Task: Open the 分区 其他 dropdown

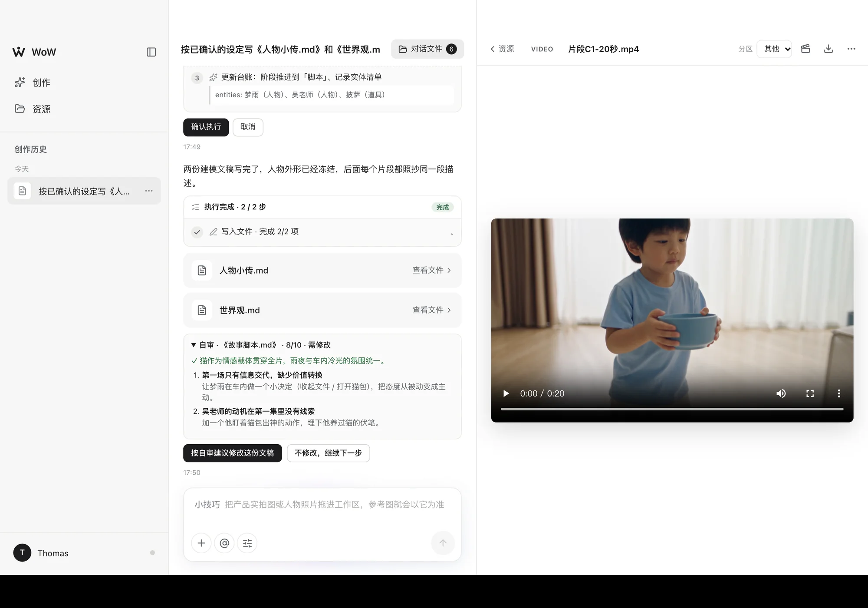Action: 775,49
